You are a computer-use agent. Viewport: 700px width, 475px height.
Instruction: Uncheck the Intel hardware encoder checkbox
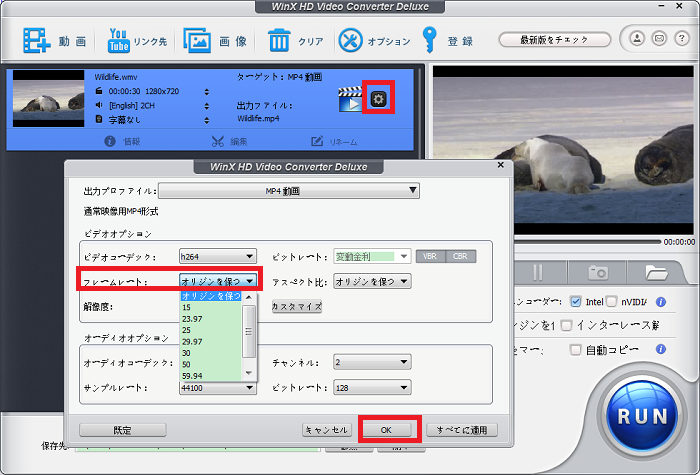(x=575, y=302)
